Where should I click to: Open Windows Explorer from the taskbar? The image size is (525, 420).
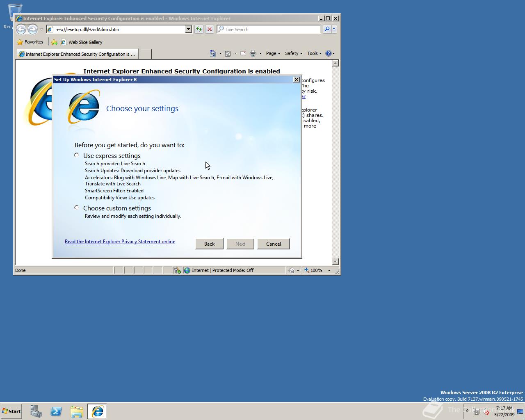tap(77, 411)
